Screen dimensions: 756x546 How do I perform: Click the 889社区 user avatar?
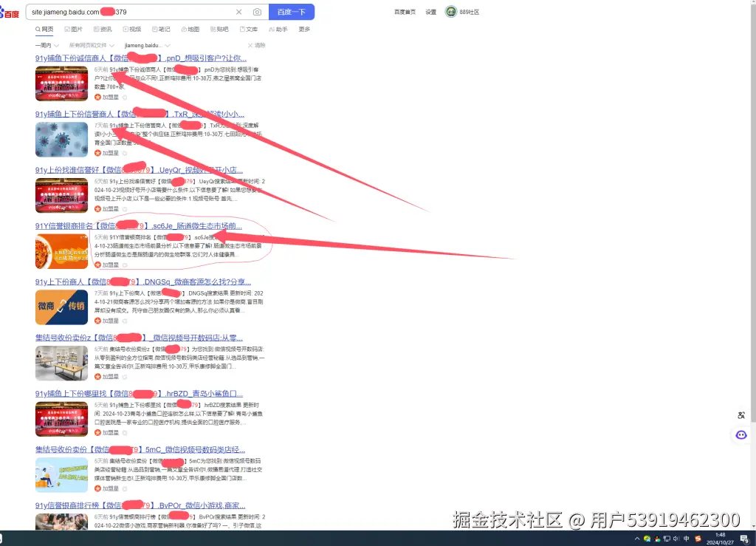tap(451, 12)
